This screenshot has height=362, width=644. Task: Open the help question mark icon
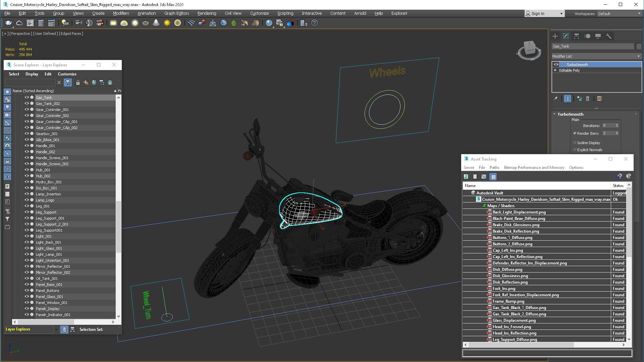pos(315,23)
